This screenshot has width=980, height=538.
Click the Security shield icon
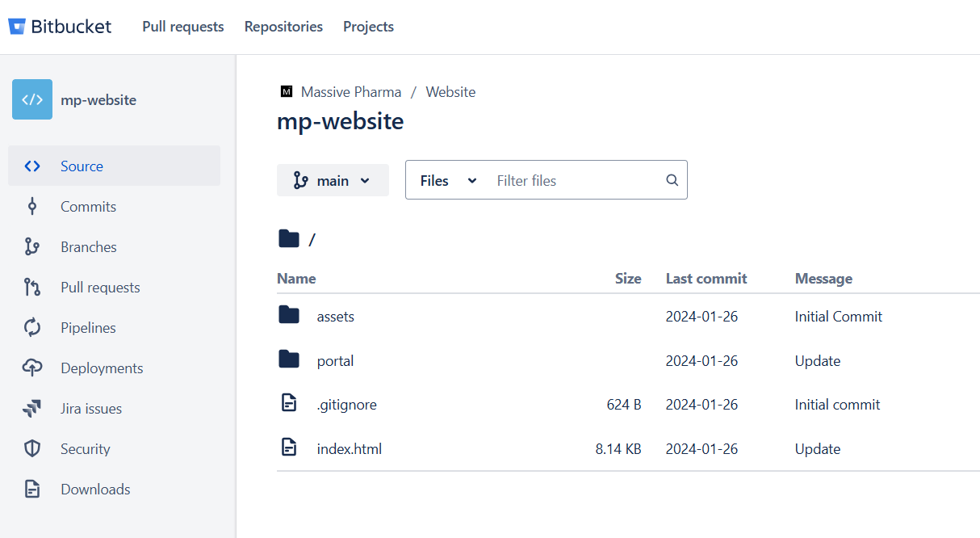(32, 449)
